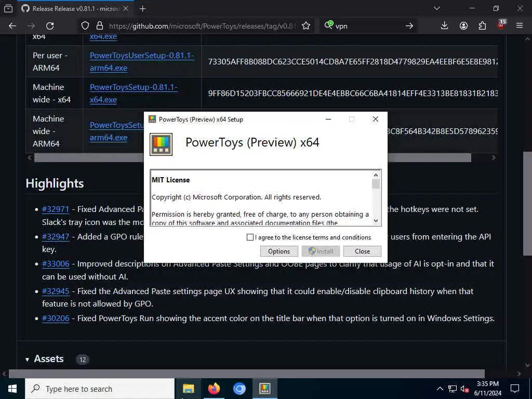Click taskbar search box

[x=100, y=389]
